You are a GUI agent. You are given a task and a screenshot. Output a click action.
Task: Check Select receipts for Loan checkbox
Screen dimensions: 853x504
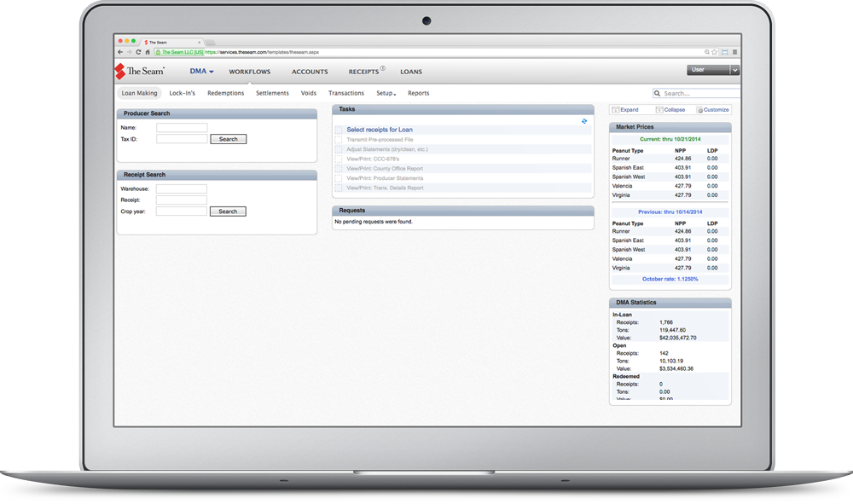[x=339, y=130]
